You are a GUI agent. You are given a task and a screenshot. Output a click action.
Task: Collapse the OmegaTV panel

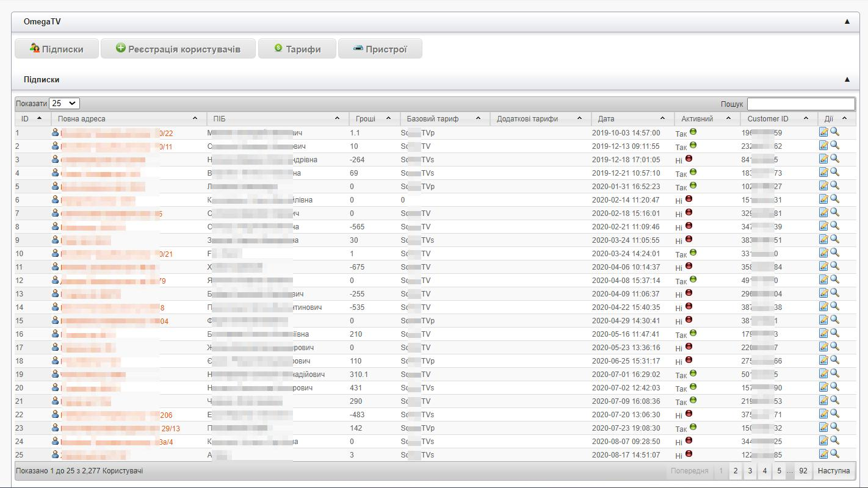[x=847, y=21]
